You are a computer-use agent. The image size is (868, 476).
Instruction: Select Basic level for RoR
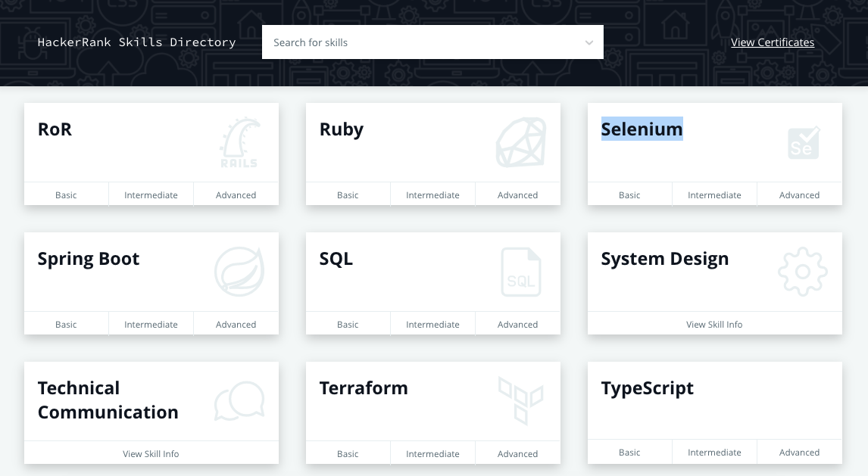click(x=66, y=194)
